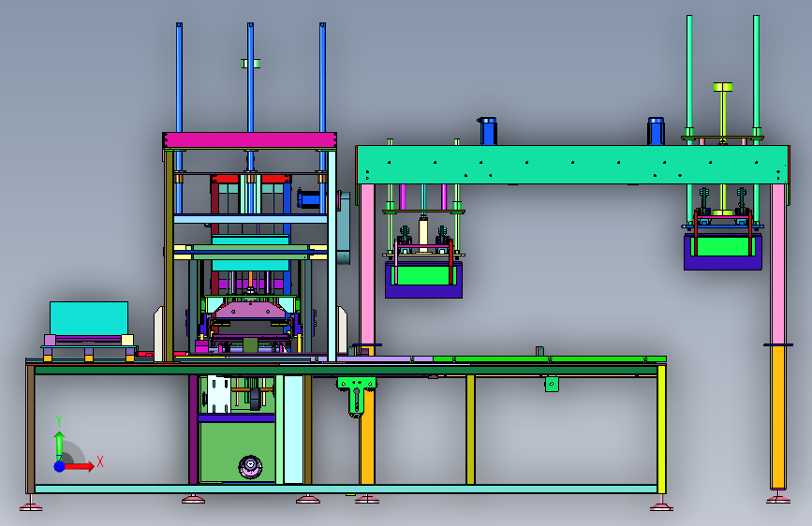
Task: Select the right pink gantry column
Action: click(778, 264)
